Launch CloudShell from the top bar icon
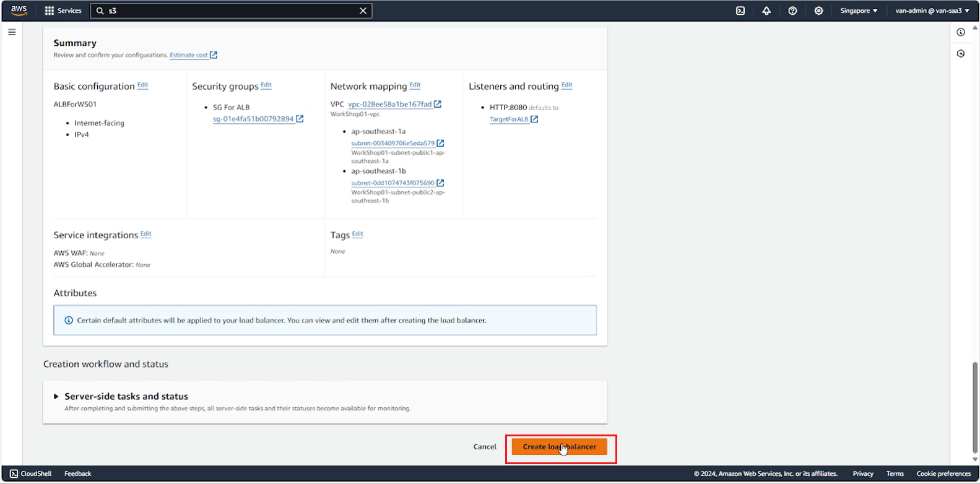 pos(740,11)
